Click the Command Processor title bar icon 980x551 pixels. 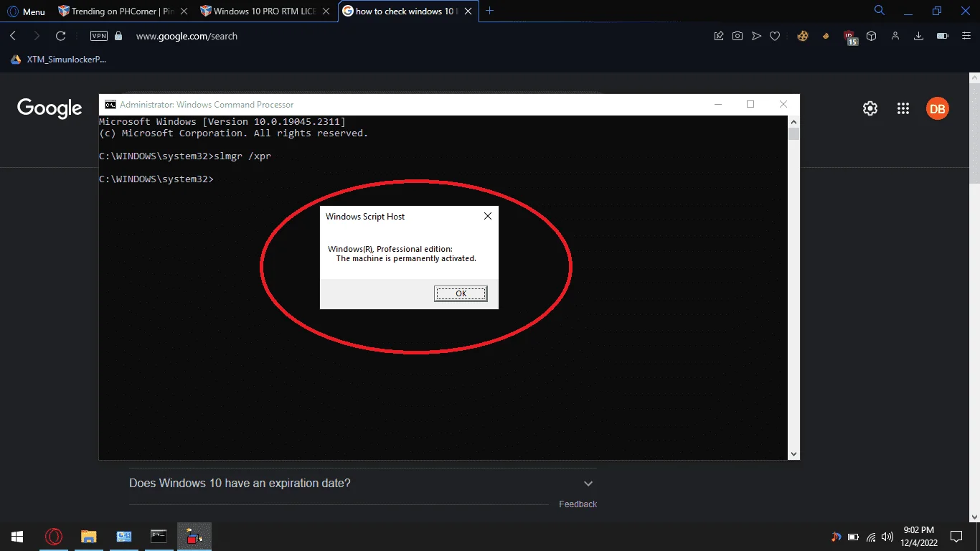(110, 104)
